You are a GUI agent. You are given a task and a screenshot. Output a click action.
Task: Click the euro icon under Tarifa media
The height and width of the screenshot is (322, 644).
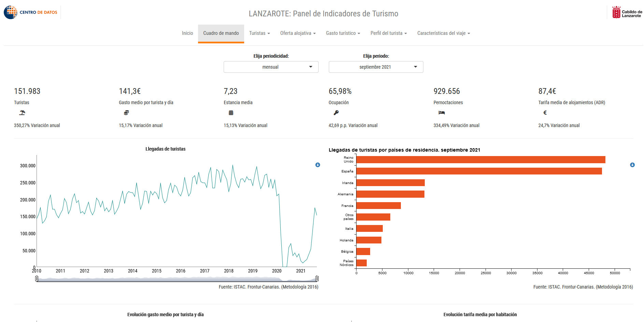point(545,113)
